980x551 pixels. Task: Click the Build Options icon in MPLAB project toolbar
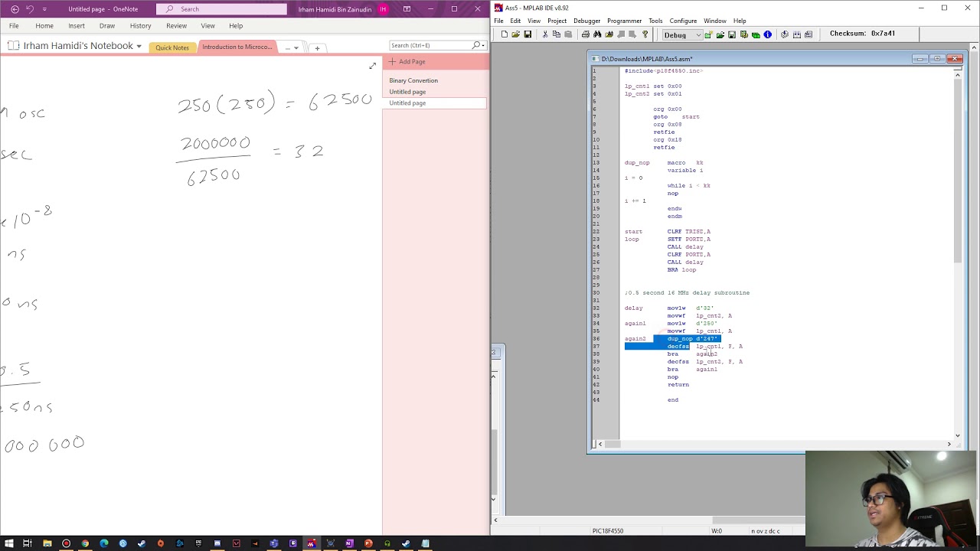point(744,34)
